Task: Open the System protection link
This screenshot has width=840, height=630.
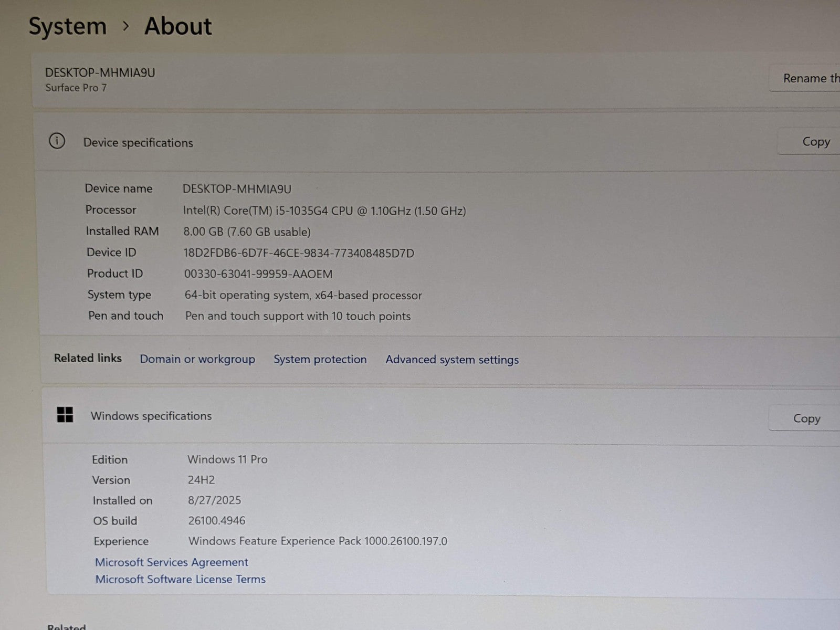Action: 320,360
